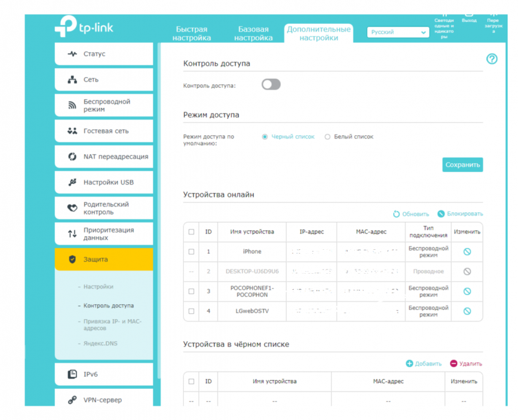Click the block icon for iPhone row
The width and height of the screenshot is (518, 420).
coord(467,252)
